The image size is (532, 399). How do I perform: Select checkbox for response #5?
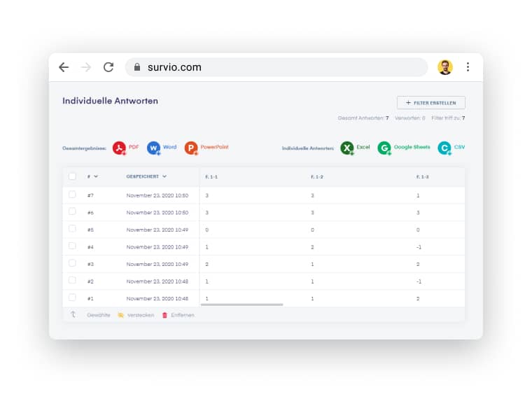point(72,229)
